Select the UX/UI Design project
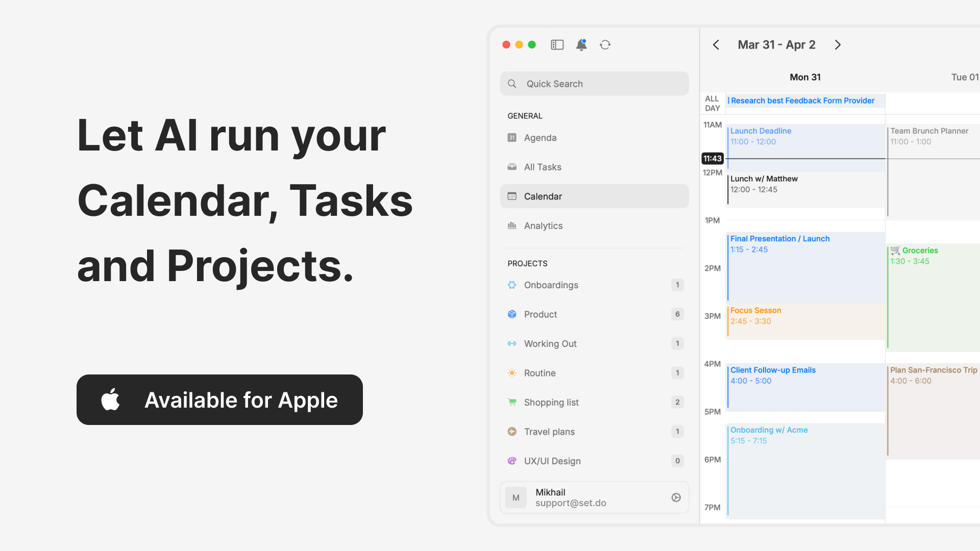The width and height of the screenshot is (980, 551). pyautogui.click(x=594, y=461)
